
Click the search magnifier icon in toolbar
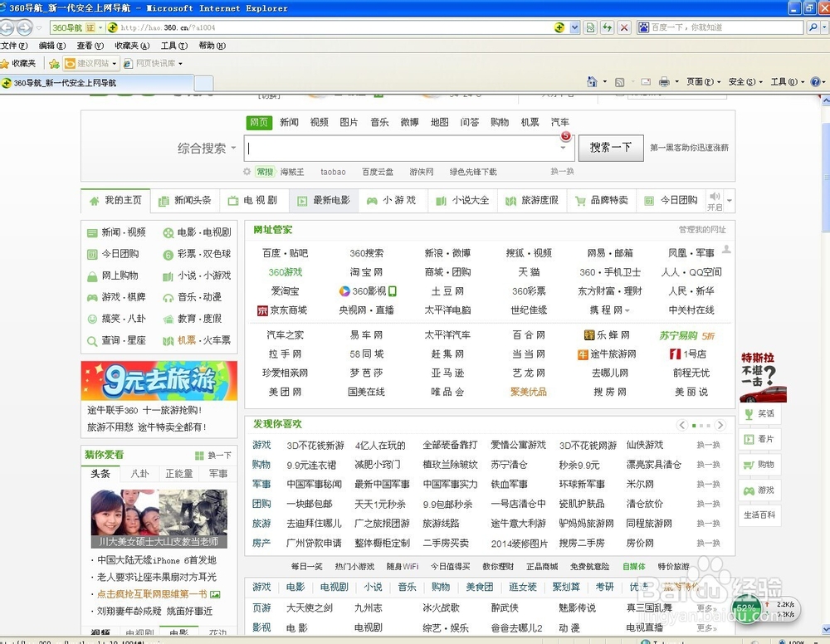[813, 27]
